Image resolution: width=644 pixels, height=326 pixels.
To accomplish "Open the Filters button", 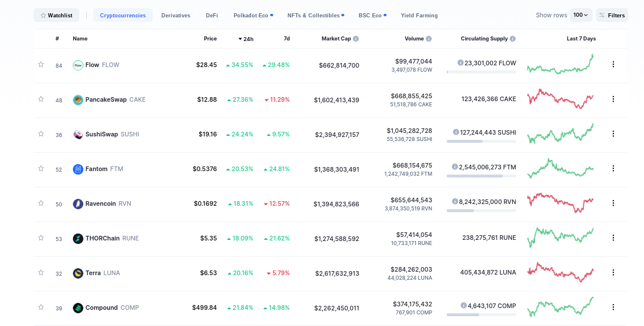I will click(x=612, y=15).
